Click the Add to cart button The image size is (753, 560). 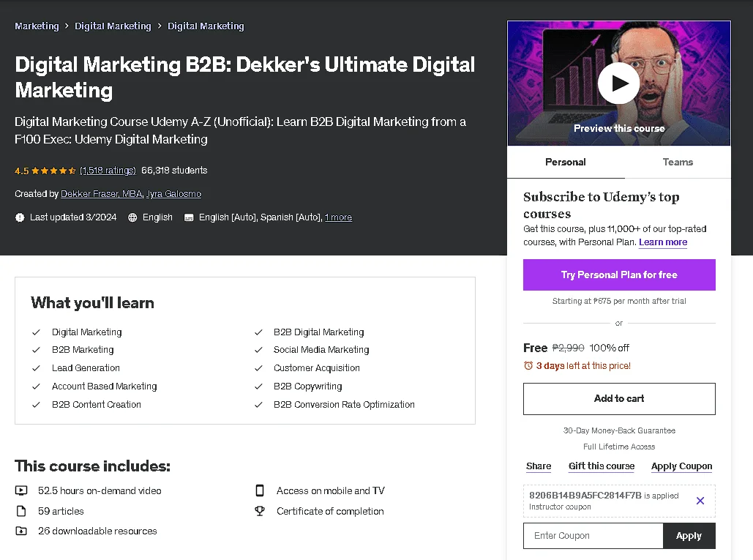pos(619,399)
